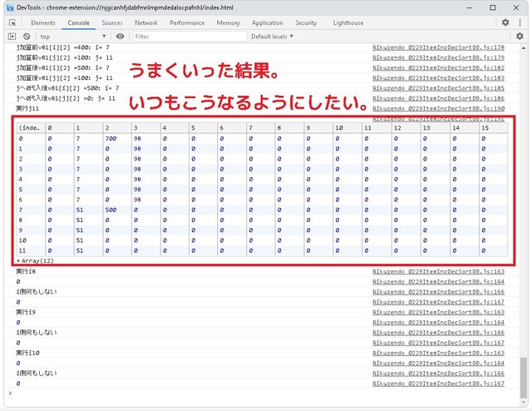Click the log line 実行j11
The width and height of the screenshot is (532, 411).
point(27,109)
